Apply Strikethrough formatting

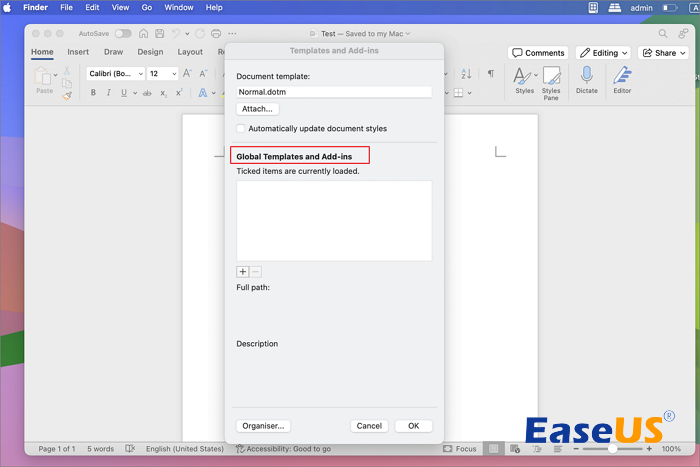coord(147,93)
